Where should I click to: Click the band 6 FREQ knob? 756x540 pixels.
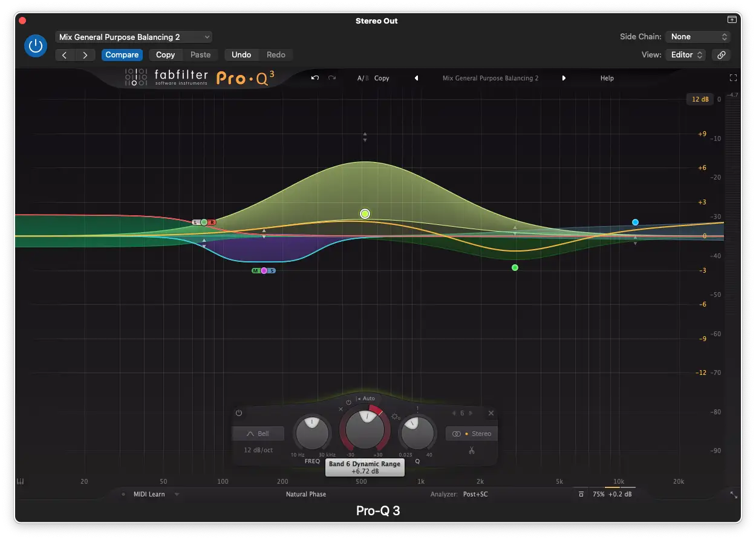[312, 433]
